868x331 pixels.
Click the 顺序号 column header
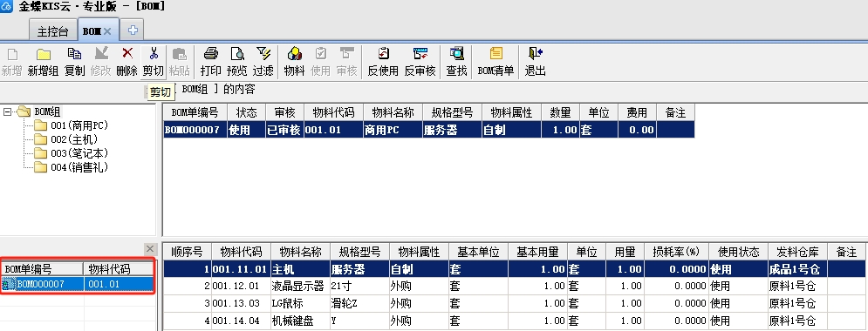[x=187, y=252]
